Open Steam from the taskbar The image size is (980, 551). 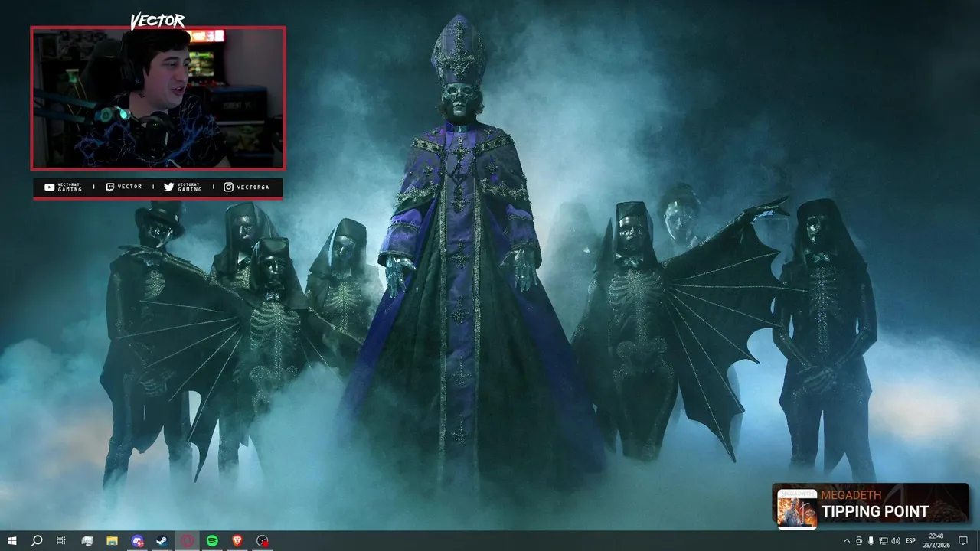(162, 541)
